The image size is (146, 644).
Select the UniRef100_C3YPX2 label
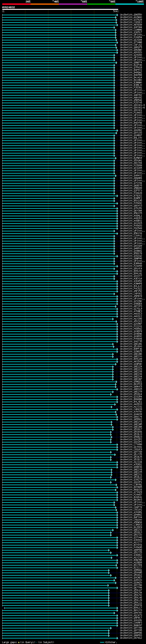coord(131,236)
